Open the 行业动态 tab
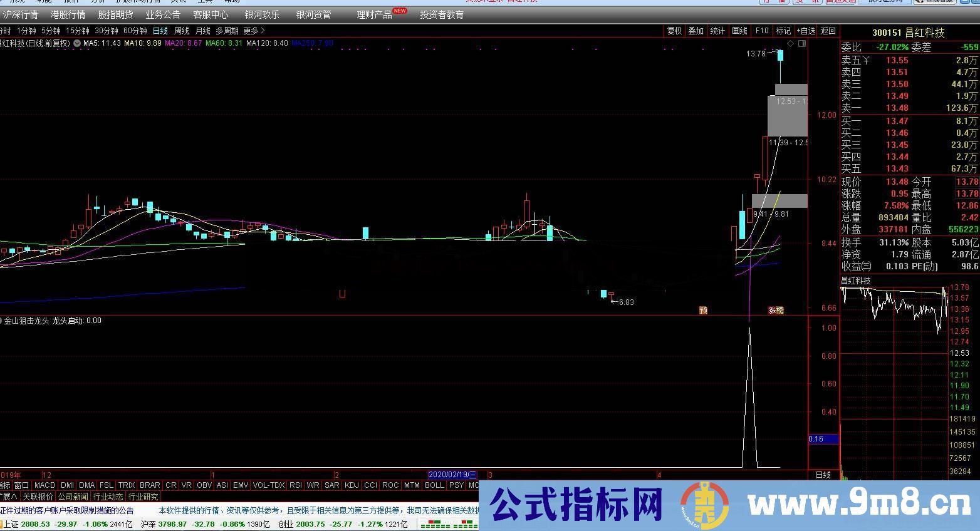The image size is (980, 531). 108,497
